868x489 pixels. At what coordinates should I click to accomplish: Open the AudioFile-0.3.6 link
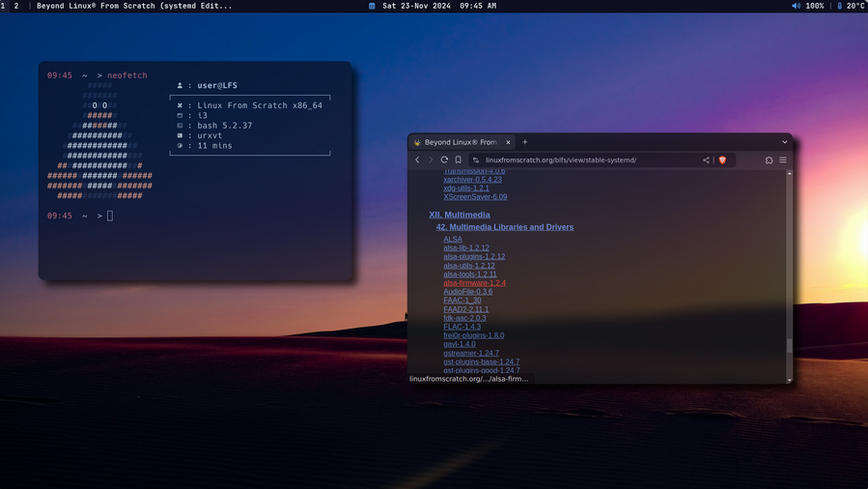tap(467, 292)
